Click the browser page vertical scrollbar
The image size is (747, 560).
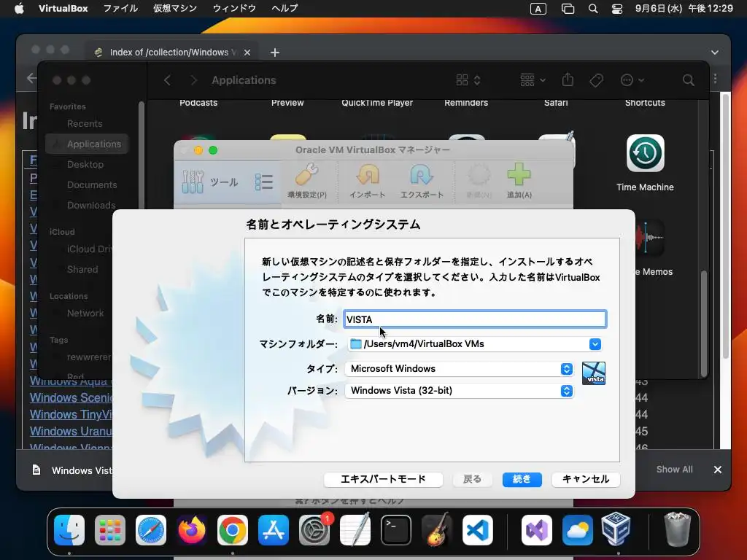[x=726, y=226]
